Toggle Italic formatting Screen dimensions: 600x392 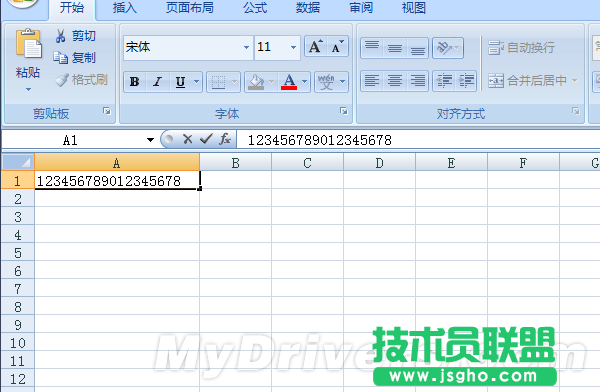(x=157, y=82)
